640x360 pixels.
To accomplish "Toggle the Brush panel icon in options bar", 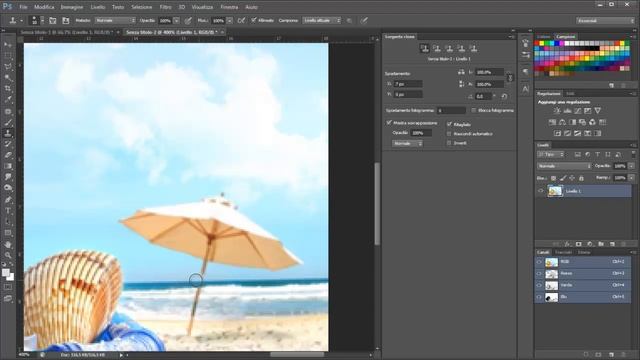I will pyautogui.click(x=53, y=20).
